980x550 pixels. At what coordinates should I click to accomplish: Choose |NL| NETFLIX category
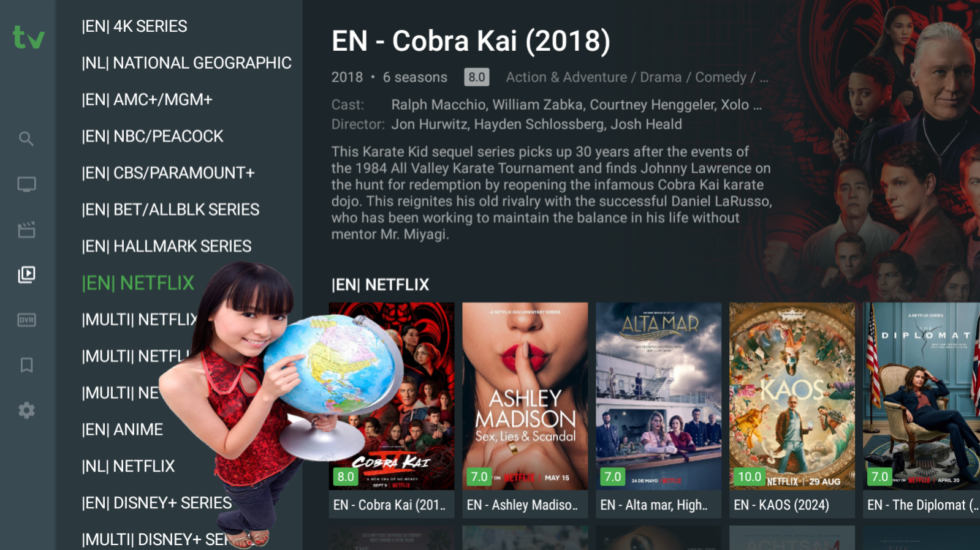tap(128, 466)
